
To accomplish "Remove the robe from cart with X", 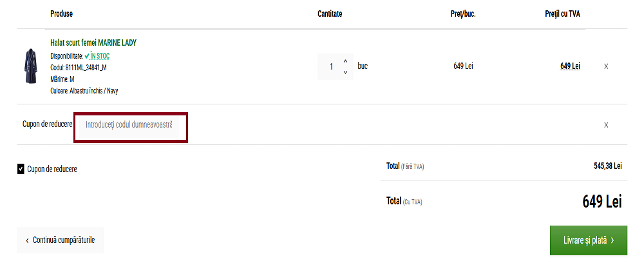I will click(x=606, y=66).
